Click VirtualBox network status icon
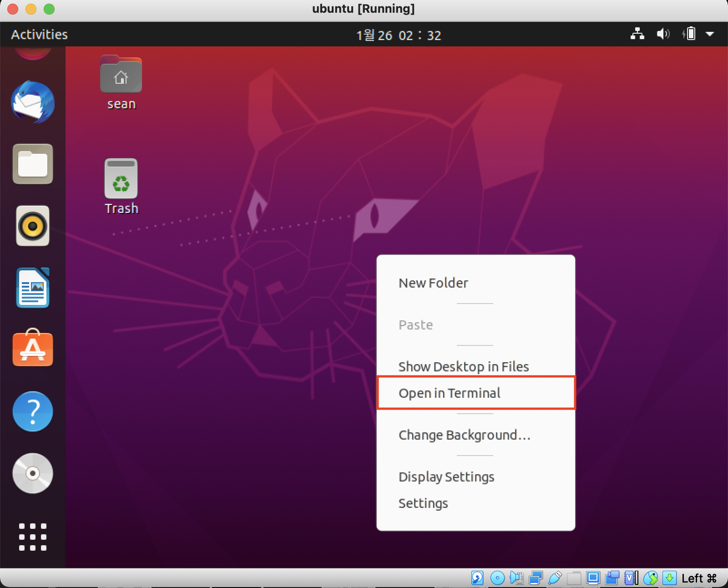 click(536, 578)
